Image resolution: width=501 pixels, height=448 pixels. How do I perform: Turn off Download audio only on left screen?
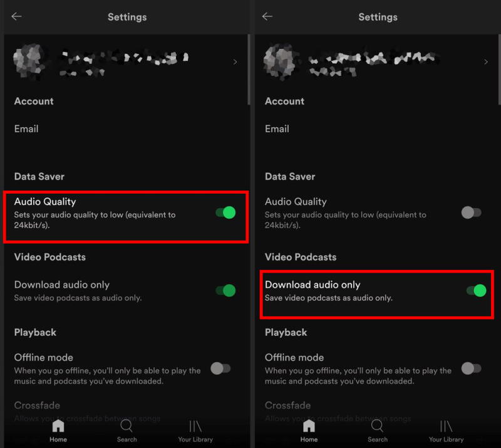tap(225, 290)
